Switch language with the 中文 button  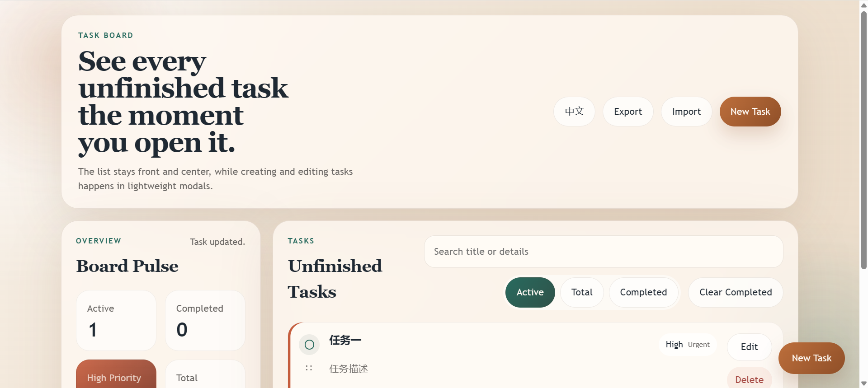coord(574,112)
